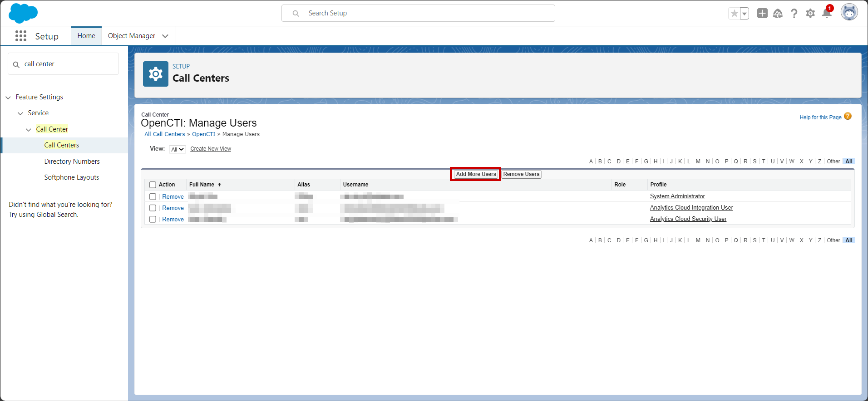Select All in the bottom alphabet bar
868x401 pixels.
click(x=849, y=240)
